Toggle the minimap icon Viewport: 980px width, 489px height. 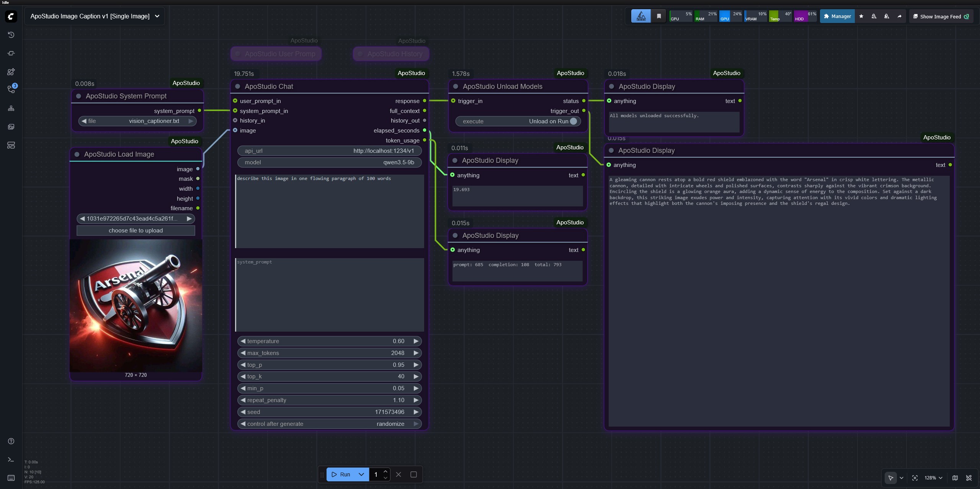(955, 478)
